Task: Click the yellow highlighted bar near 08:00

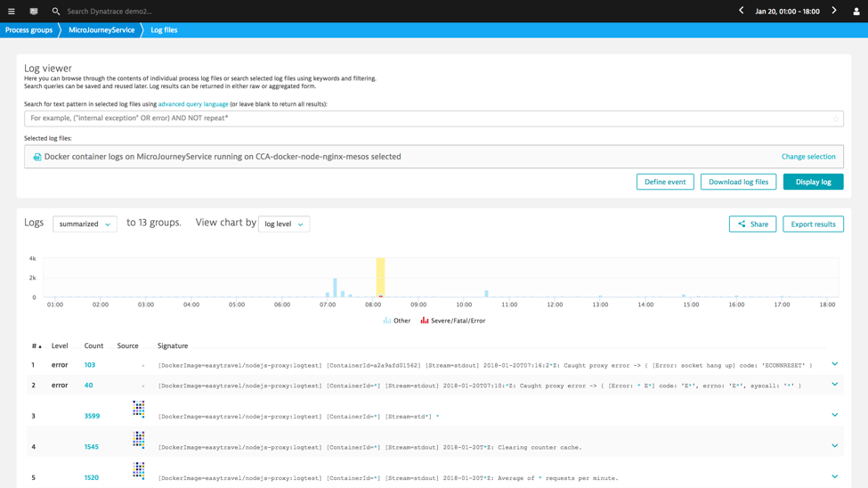Action: pos(380,277)
